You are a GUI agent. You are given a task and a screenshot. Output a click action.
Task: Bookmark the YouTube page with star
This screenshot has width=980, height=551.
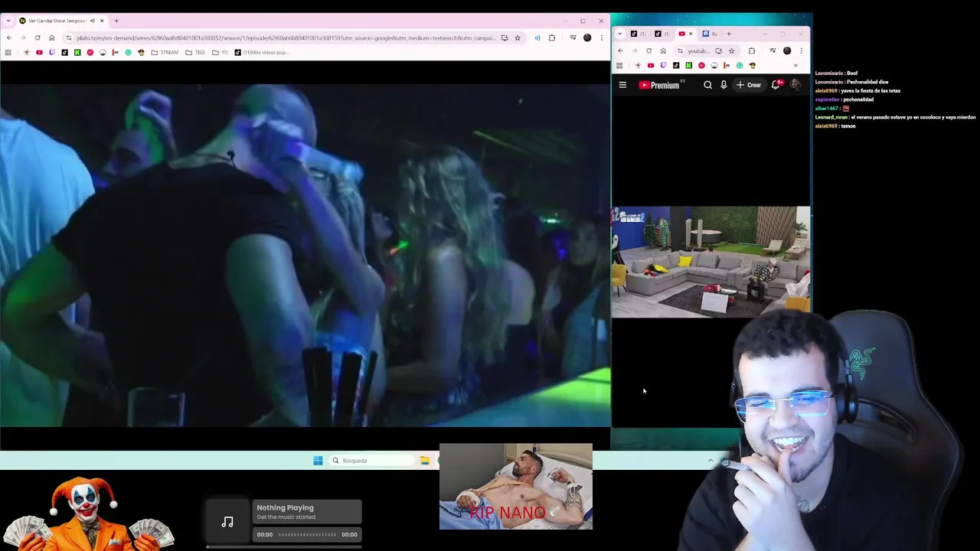[731, 51]
